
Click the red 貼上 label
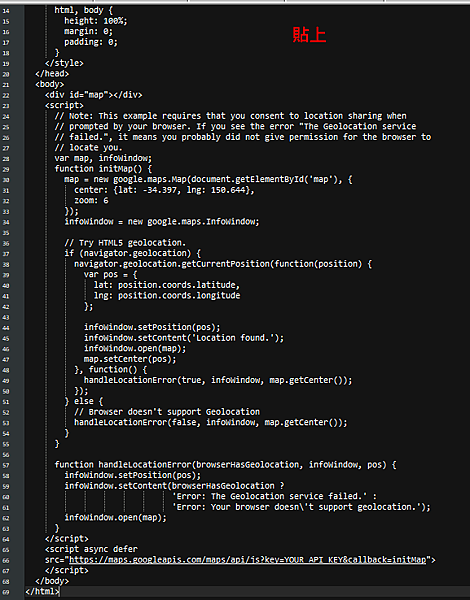(x=309, y=35)
